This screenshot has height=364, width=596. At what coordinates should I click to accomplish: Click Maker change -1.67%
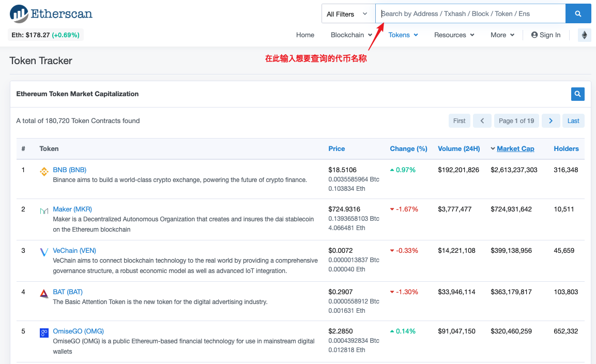(x=404, y=209)
